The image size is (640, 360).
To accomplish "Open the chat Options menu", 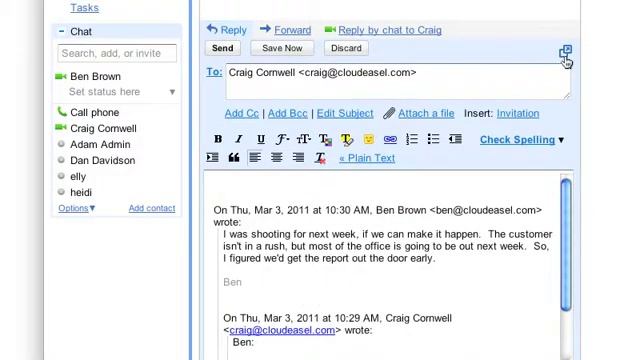I will 76,208.
